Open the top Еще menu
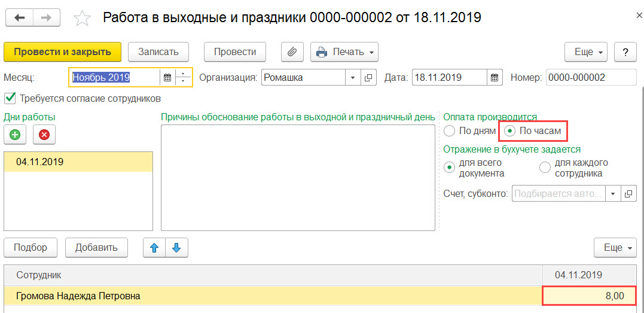The height and width of the screenshot is (313, 644). 585,52
